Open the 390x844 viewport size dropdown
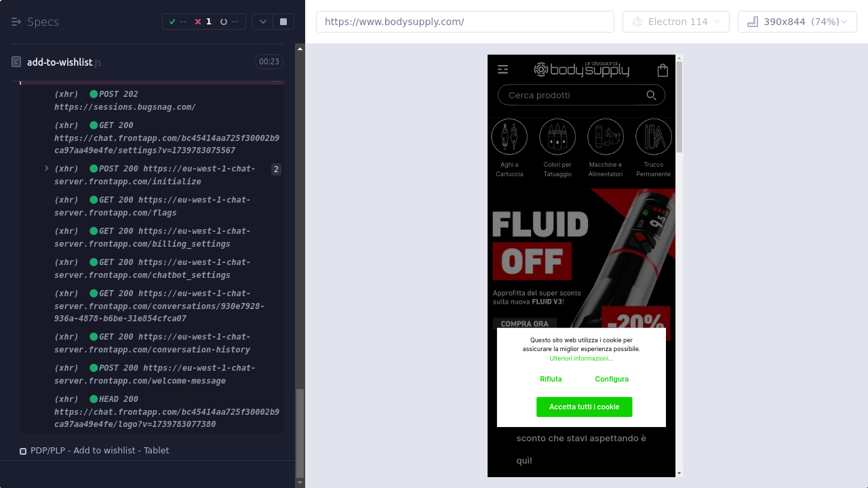Image resolution: width=868 pixels, height=488 pixels. [797, 22]
